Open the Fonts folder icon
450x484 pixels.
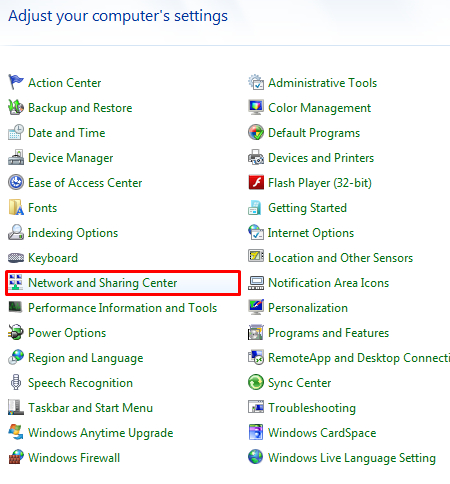click(16, 207)
